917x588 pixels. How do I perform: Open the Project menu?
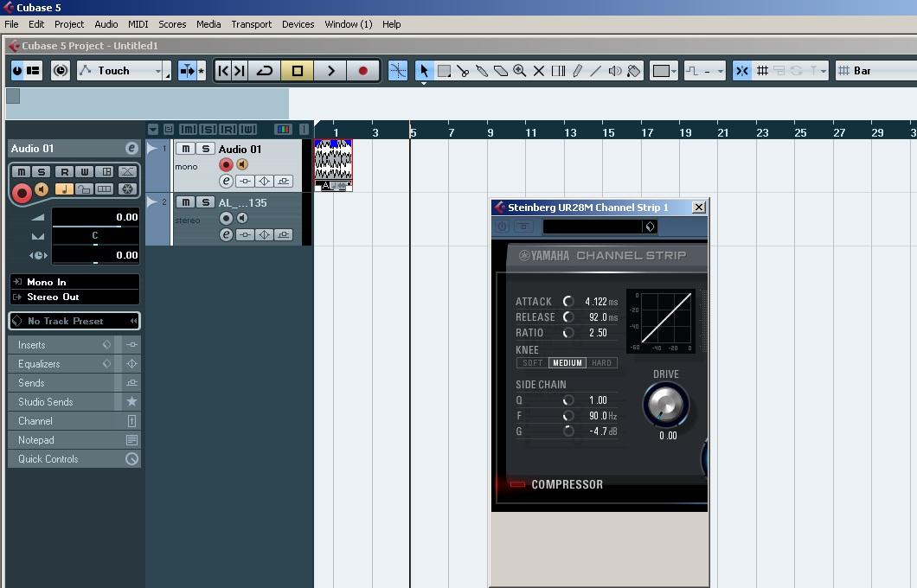(x=69, y=24)
